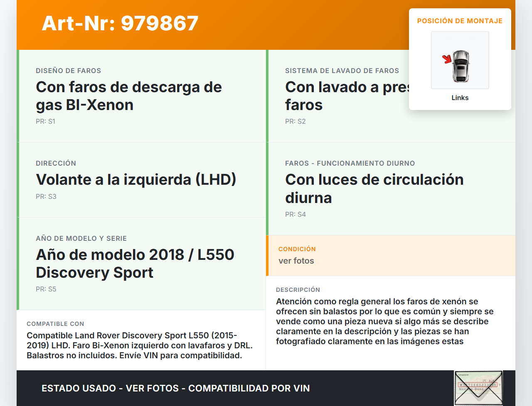Image resolution: width=532 pixels, height=406 pixels.
Task: Click the "PR: S5" code
Action: click(46, 289)
